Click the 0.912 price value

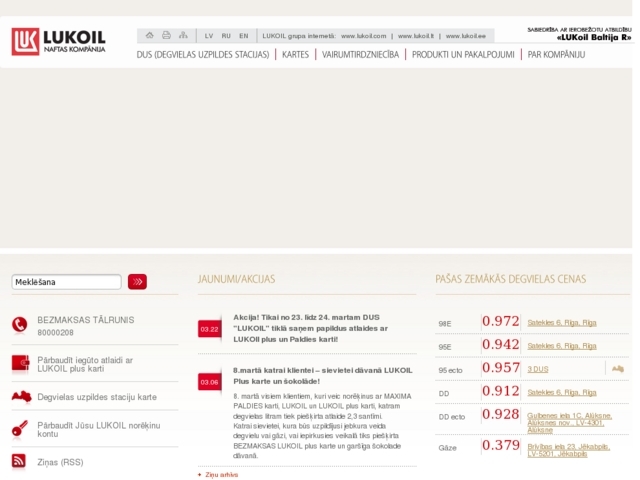click(500, 391)
